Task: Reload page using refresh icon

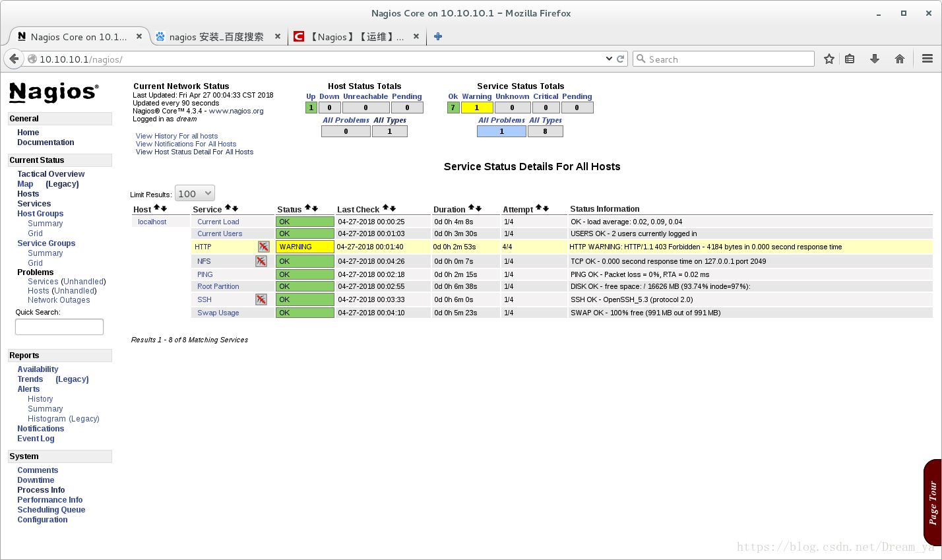Action: point(620,59)
